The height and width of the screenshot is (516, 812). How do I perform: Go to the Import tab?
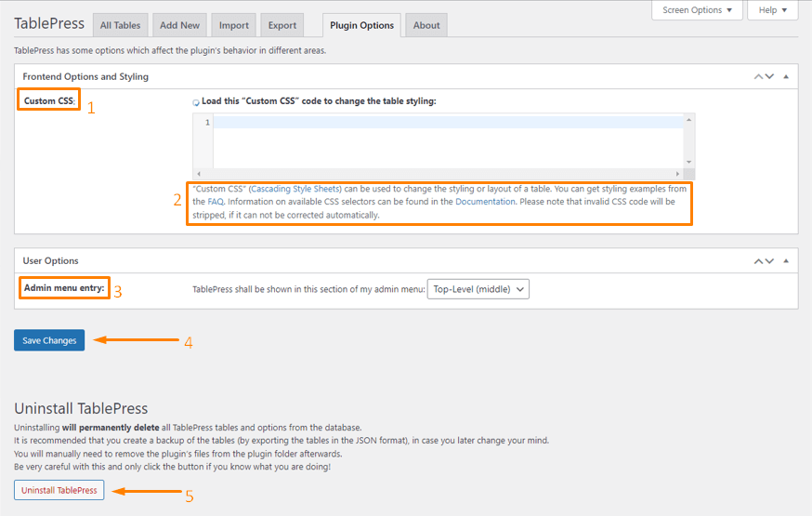[x=233, y=25]
